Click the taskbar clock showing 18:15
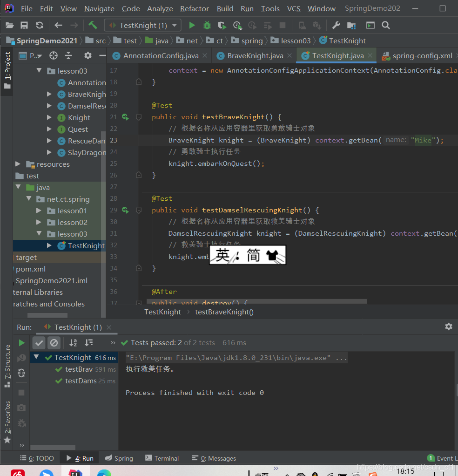Image resolution: width=458 pixels, height=476 pixels. (x=405, y=471)
